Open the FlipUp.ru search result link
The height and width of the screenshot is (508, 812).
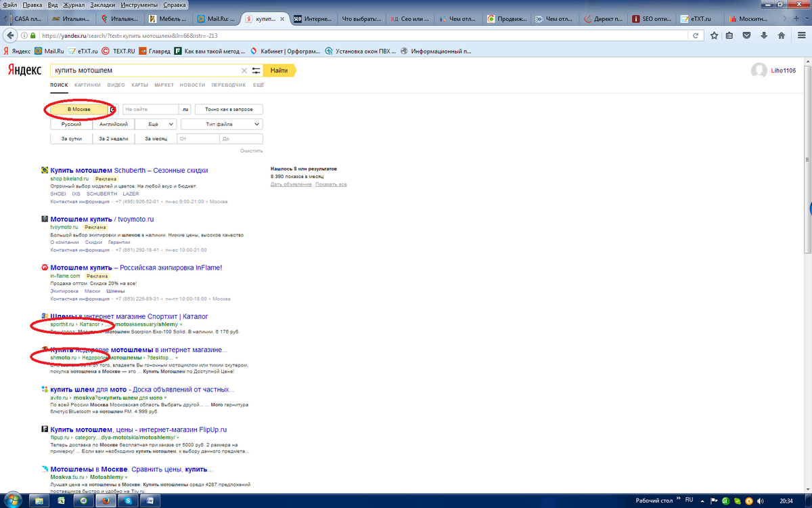pyautogui.click(x=138, y=430)
